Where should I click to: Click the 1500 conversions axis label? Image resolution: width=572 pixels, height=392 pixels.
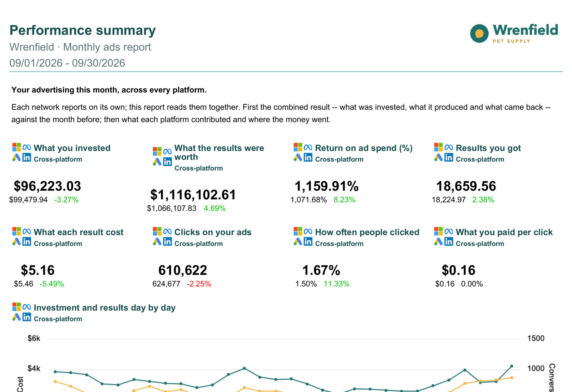point(536,338)
